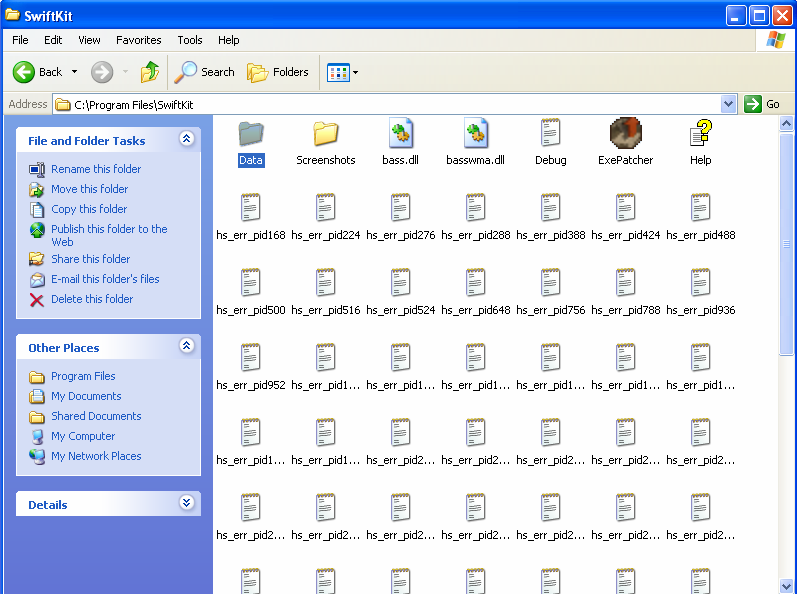Open the Help file icon

[700, 133]
